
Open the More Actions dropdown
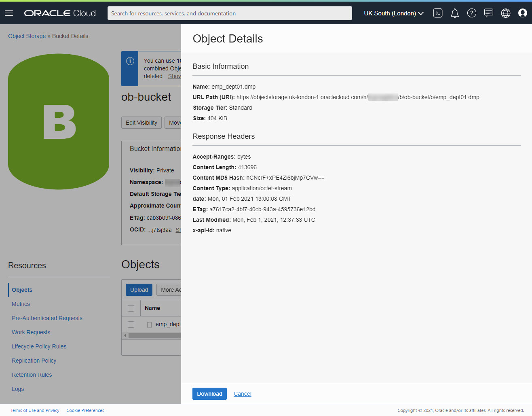click(x=169, y=290)
